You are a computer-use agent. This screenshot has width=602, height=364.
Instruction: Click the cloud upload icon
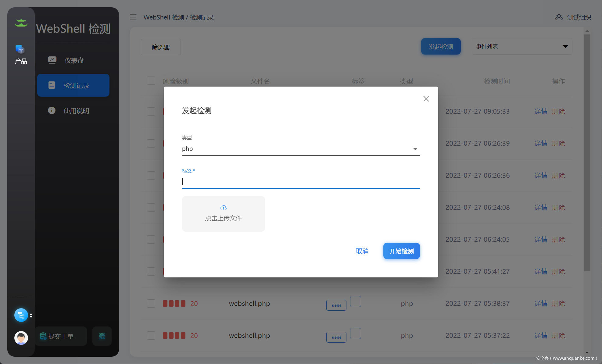click(x=224, y=208)
